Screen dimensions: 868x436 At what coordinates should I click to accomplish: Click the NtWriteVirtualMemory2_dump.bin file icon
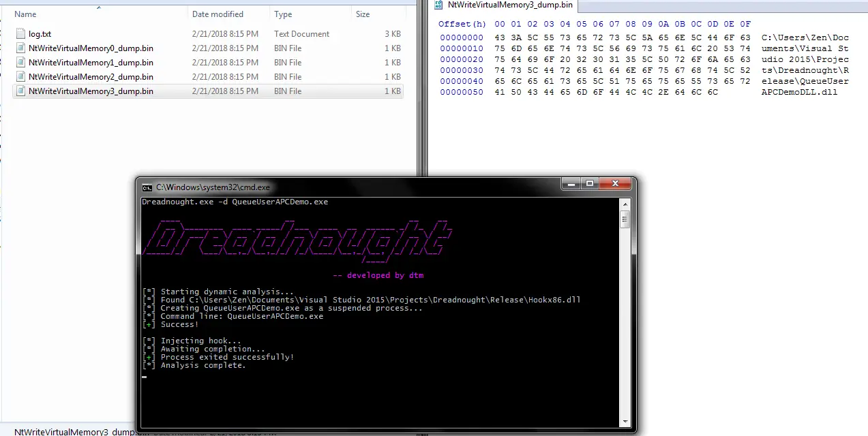tap(21, 77)
